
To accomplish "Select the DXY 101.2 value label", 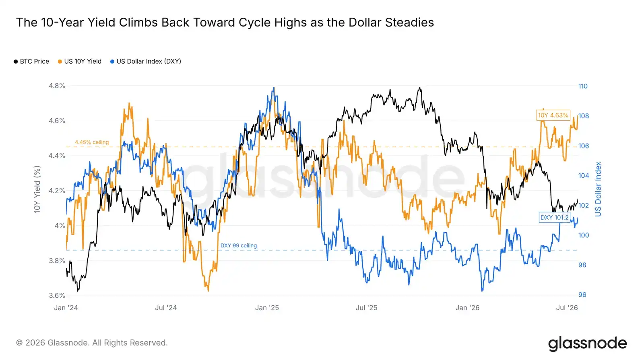I will click(x=554, y=218).
